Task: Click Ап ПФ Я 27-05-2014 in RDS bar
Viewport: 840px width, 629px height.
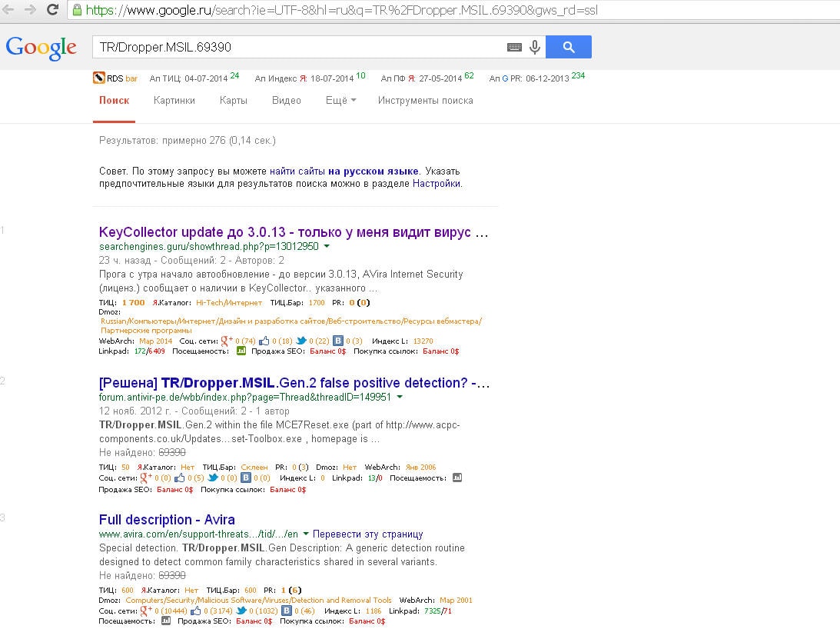Action: pos(427,78)
